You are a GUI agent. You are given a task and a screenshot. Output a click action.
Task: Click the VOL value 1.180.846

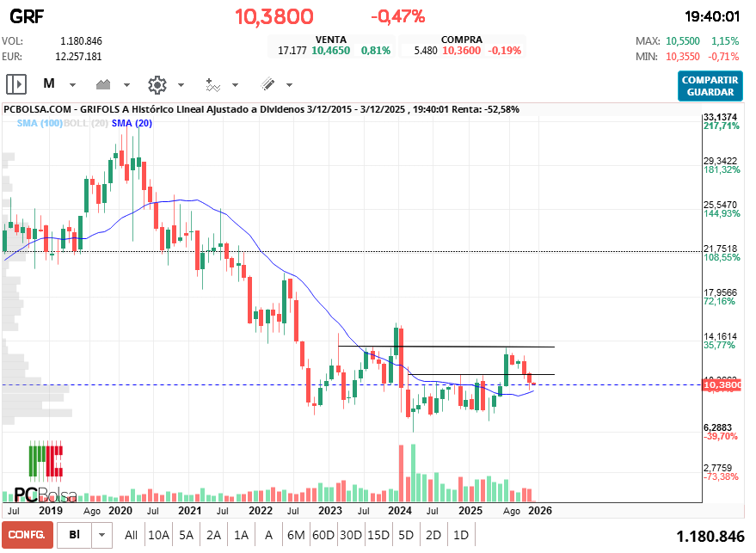click(81, 41)
